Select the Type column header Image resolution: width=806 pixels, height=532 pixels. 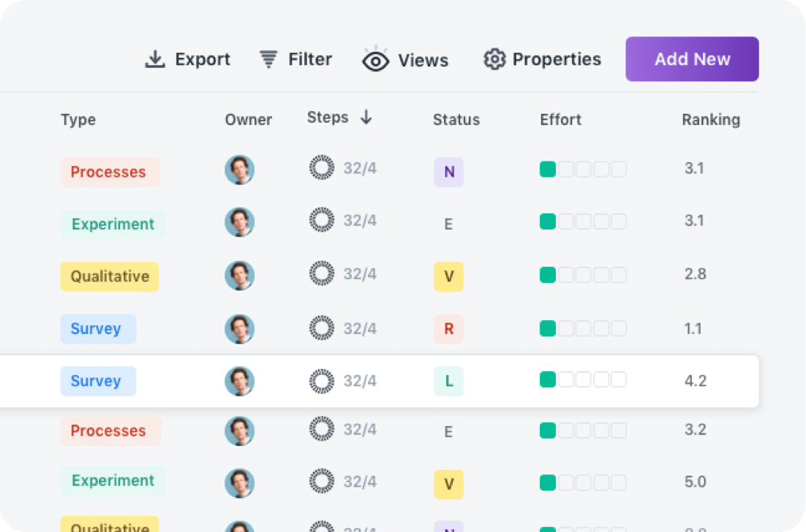(78, 120)
